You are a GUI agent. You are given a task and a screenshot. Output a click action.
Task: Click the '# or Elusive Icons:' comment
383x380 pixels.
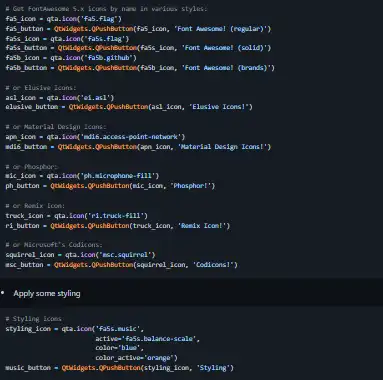coord(41,88)
